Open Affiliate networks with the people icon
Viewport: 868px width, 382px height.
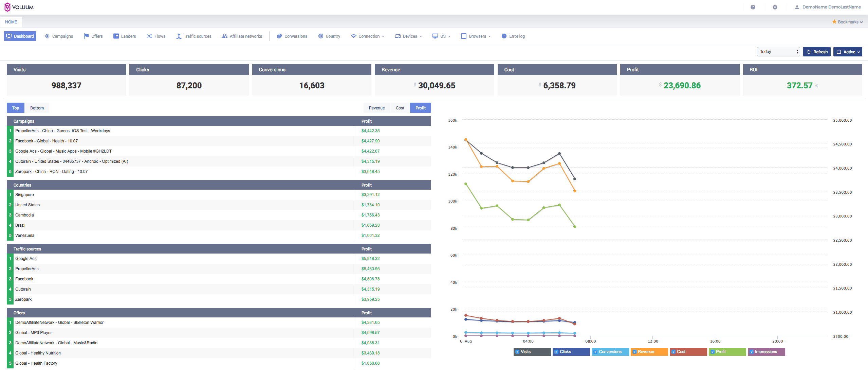pos(224,36)
